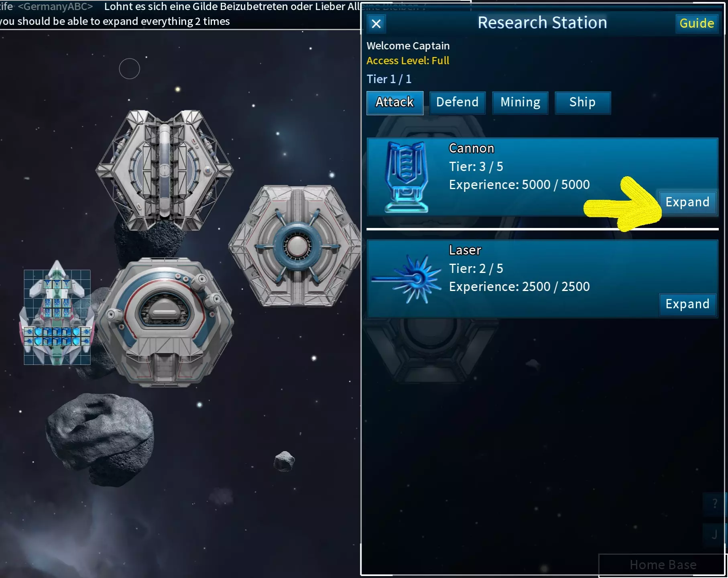Open the Guide button
The image size is (728, 578).
(x=697, y=23)
